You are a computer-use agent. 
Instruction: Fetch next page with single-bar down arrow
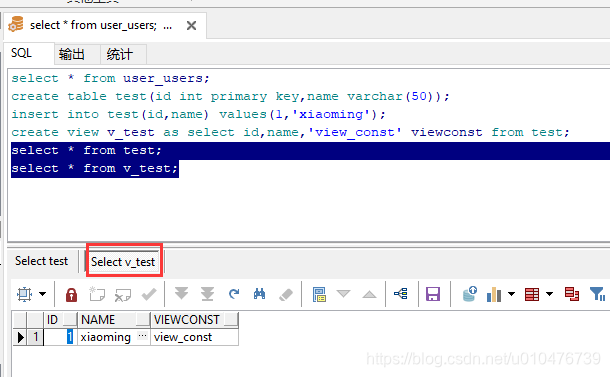pyautogui.click(x=181, y=294)
